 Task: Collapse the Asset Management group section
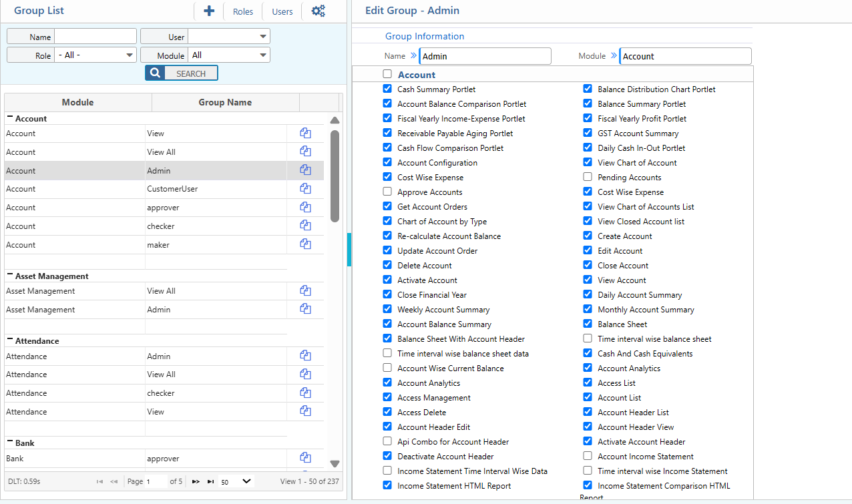point(10,276)
